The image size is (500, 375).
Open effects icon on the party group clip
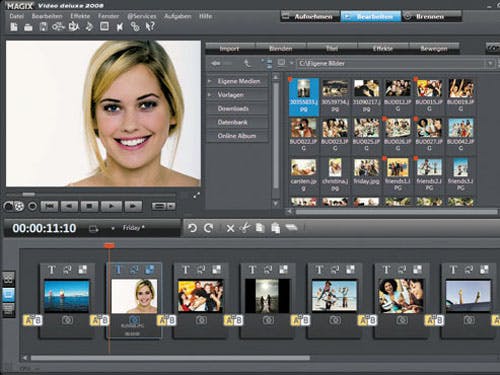201,269
